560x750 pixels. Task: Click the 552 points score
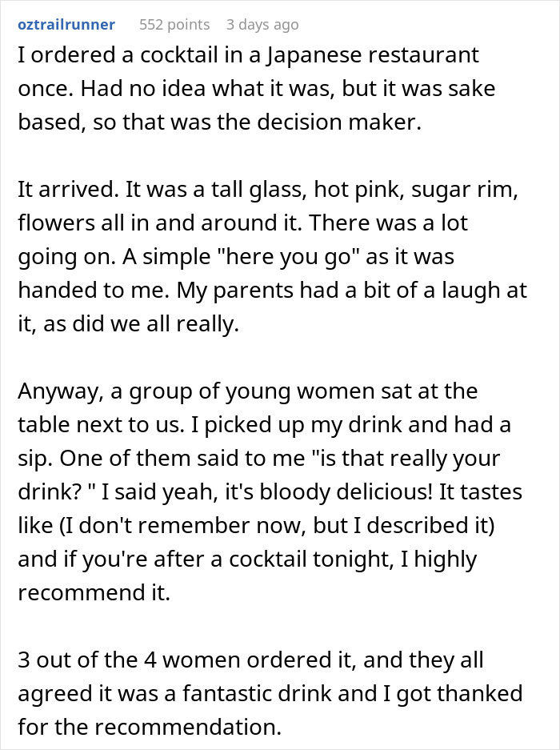[x=174, y=25]
